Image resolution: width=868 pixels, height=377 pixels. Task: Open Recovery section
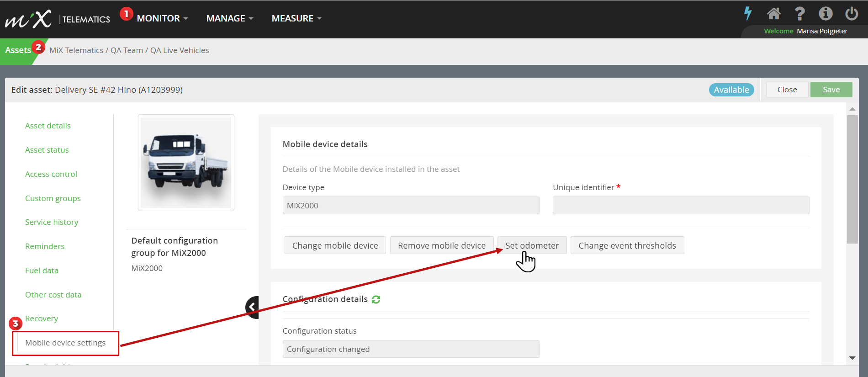click(42, 319)
